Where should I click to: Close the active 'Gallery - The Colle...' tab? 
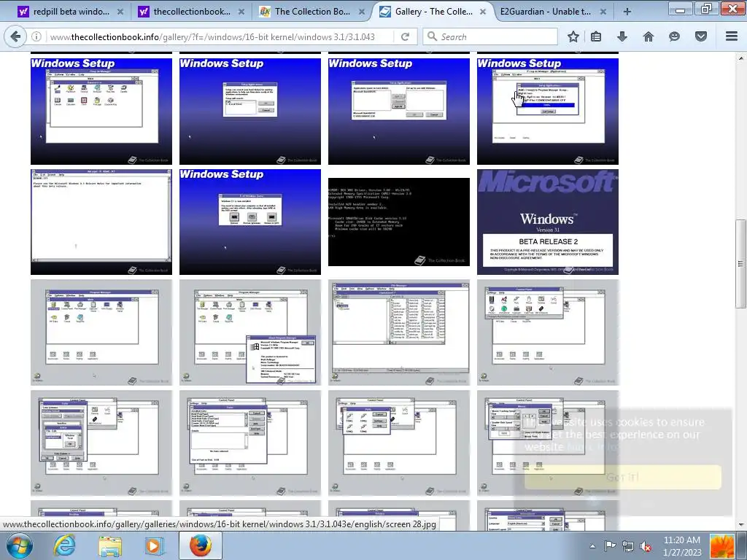(x=483, y=12)
